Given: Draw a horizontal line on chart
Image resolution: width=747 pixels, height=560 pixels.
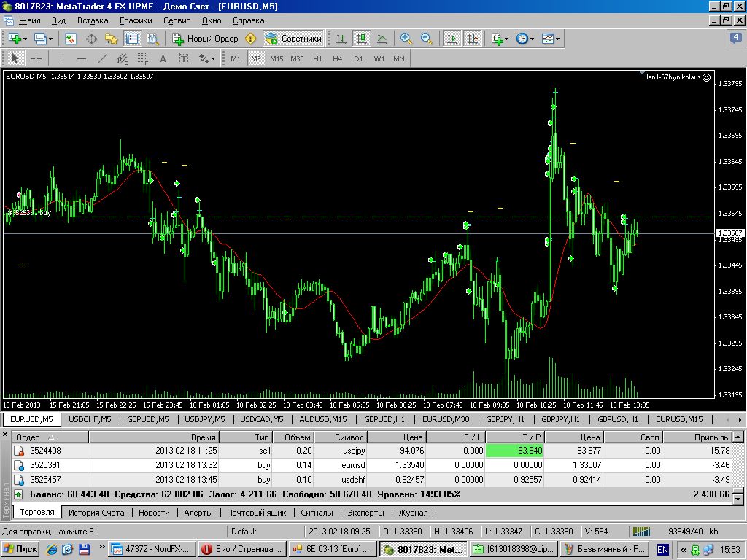Looking at the screenshot, I should point(81,58).
